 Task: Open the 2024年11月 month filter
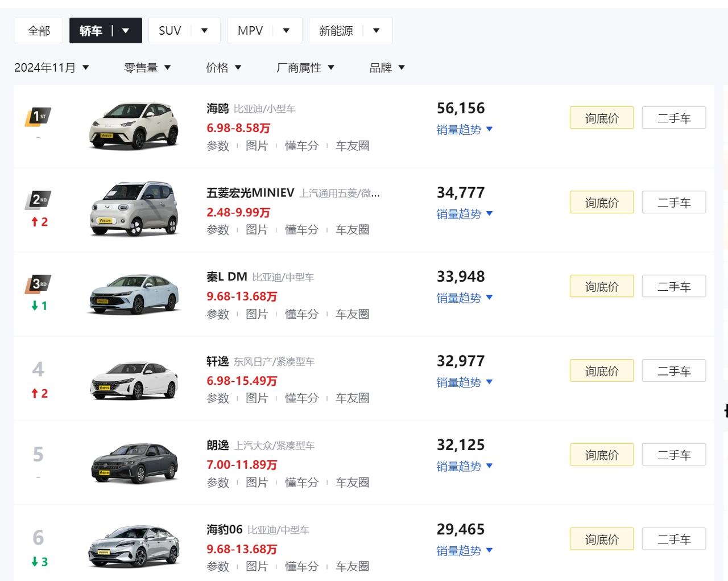[x=52, y=68]
